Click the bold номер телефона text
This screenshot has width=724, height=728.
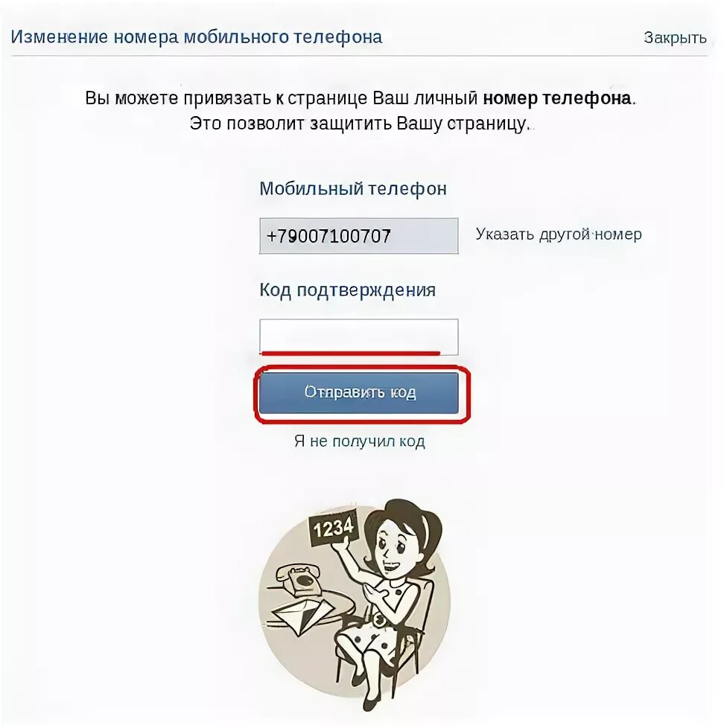tap(556, 98)
